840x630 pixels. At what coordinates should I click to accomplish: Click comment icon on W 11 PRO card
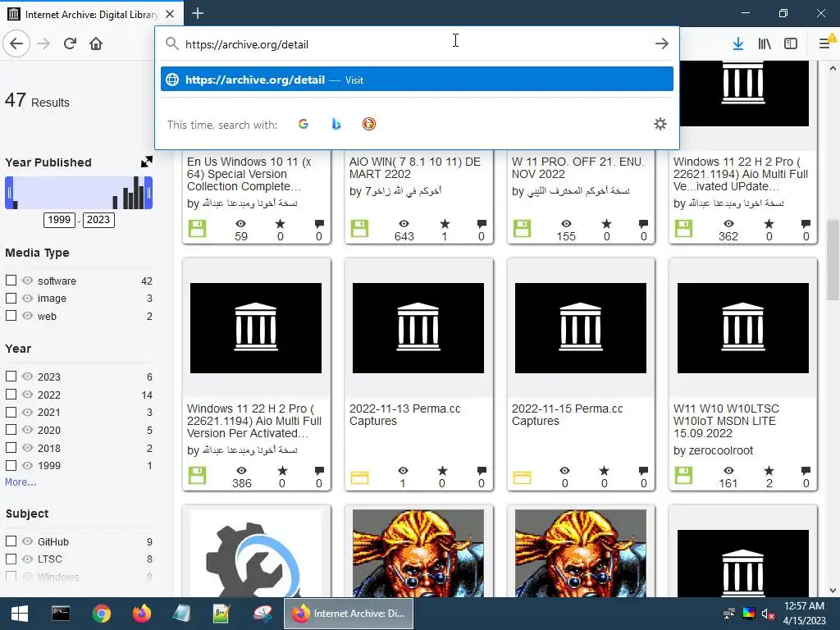(x=643, y=223)
